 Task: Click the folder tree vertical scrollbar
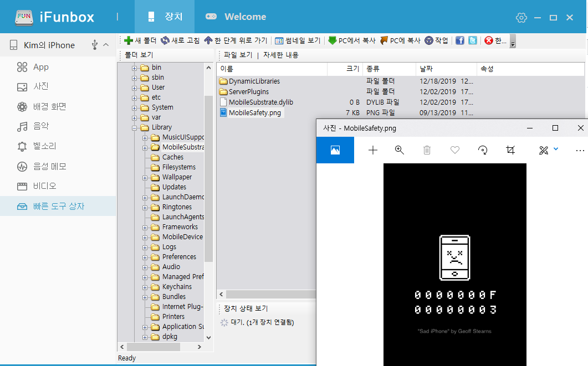(209, 179)
